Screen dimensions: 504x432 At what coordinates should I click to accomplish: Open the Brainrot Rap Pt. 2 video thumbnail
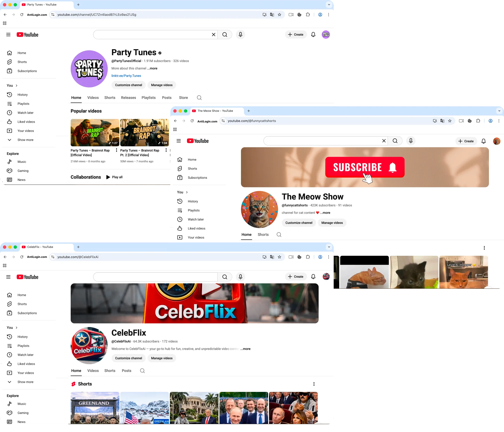145,132
